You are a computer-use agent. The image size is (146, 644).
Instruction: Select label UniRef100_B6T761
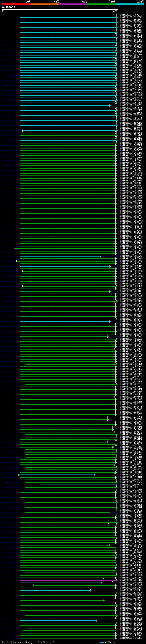[x=131, y=47]
